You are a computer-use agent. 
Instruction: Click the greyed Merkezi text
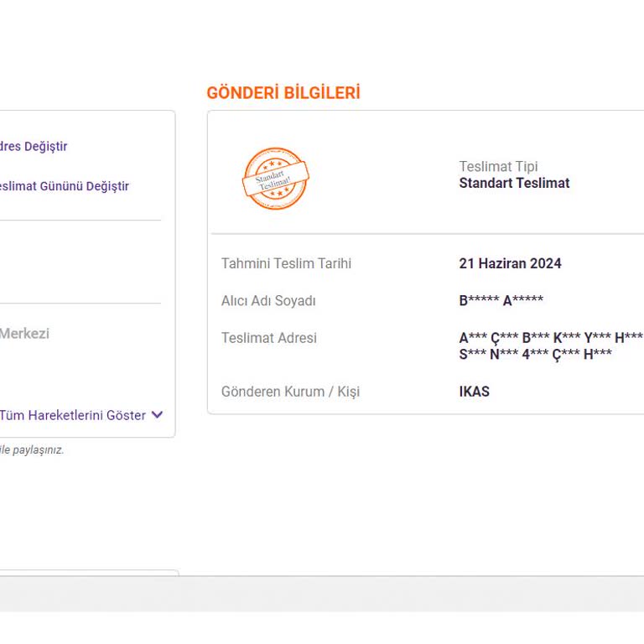pos(24,333)
